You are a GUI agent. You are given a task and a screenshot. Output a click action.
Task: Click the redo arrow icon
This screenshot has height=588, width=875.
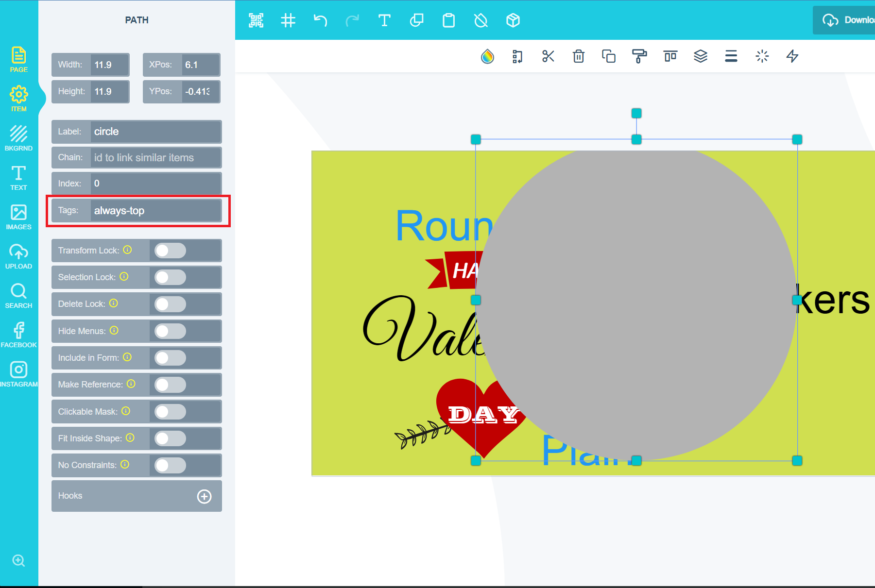point(352,20)
